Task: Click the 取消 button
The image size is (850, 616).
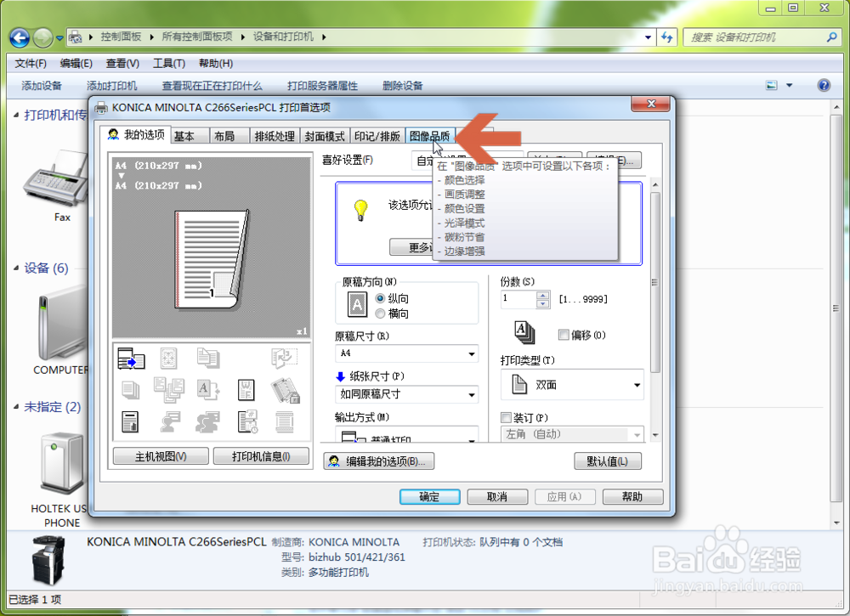Action: pos(497,497)
